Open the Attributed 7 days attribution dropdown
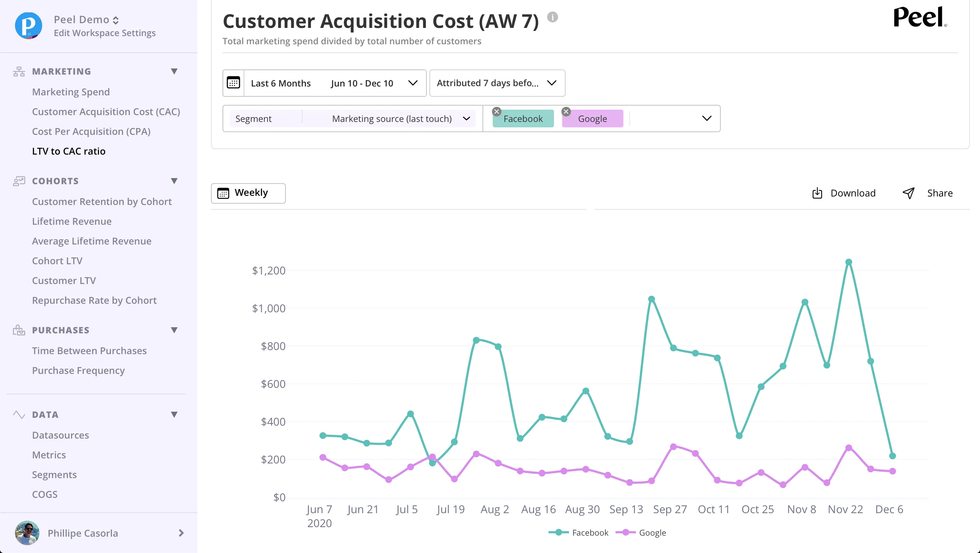Image resolution: width=980 pixels, height=553 pixels. pos(497,83)
